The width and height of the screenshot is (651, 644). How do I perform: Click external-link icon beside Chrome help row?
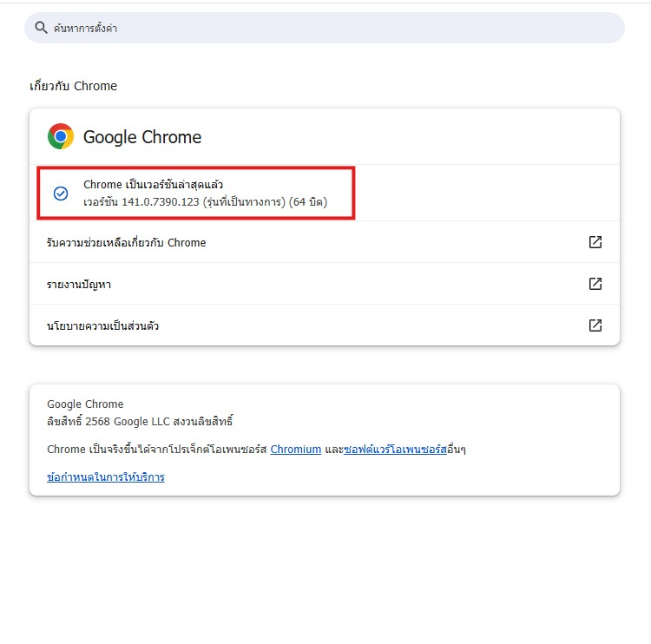595,242
